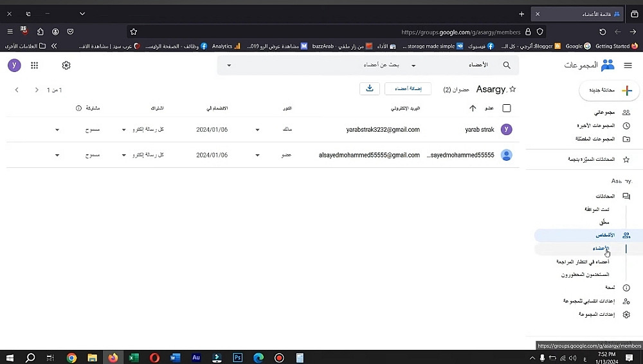Open the account avatar 'y' menu

point(14,65)
